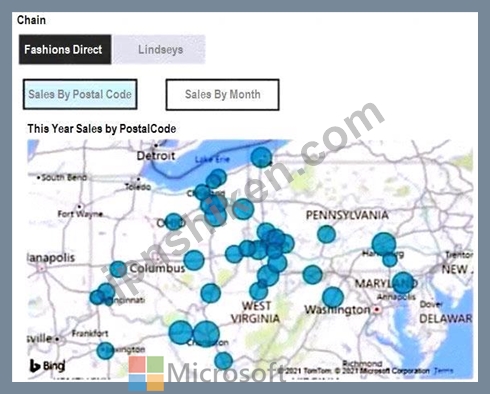Click the Detroit city label on map
This screenshot has width=490, height=394.
click(x=156, y=156)
